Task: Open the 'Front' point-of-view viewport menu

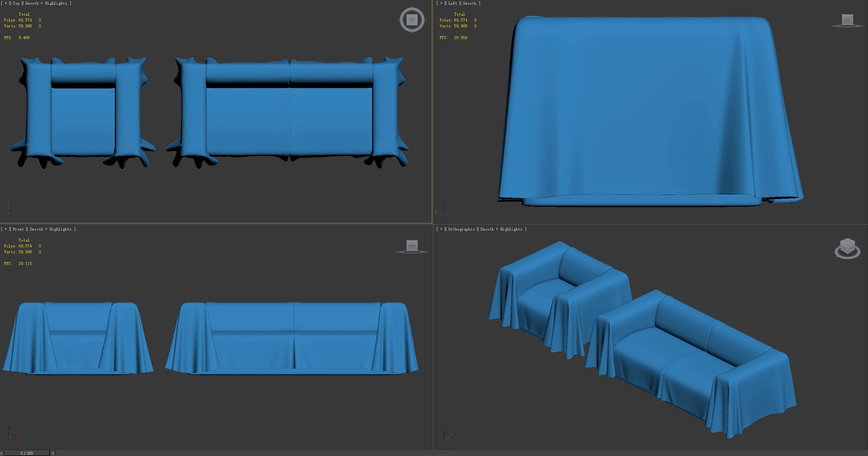Action: (18, 229)
